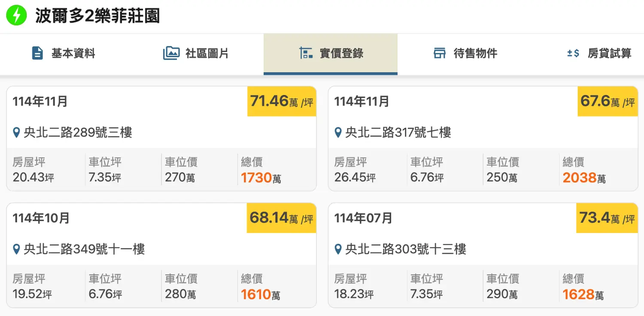Go to the 待售物件 tab
Image resolution: width=644 pixels, height=316 pixels.
(x=465, y=53)
